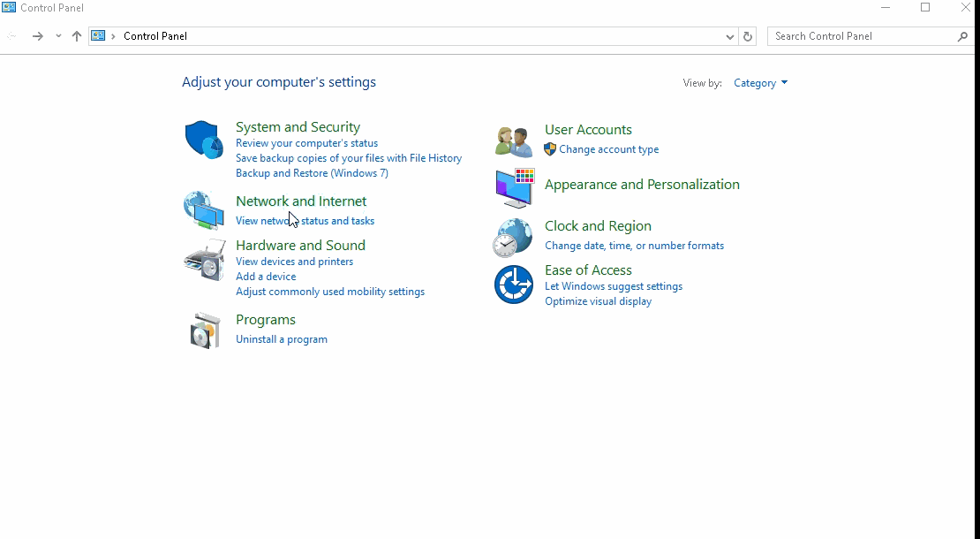Image resolution: width=980 pixels, height=539 pixels.
Task: Open Hardware and Sound category
Action: click(301, 245)
